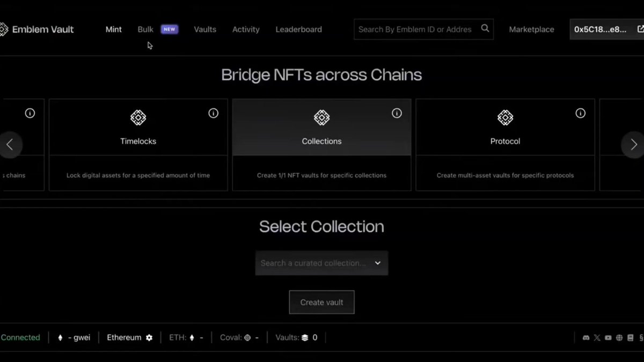Click the wallet address 0x5C18 button
The width and height of the screenshot is (644, 362).
[607, 29]
